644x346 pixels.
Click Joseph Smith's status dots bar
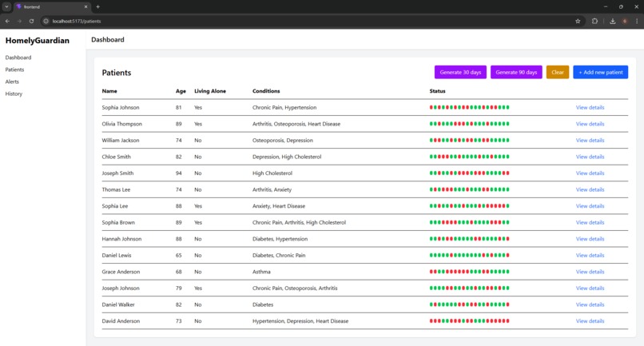(x=470, y=173)
